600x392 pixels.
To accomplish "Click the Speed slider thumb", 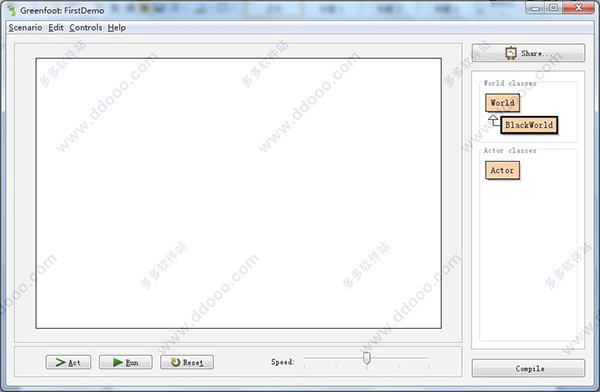I will point(367,358).
